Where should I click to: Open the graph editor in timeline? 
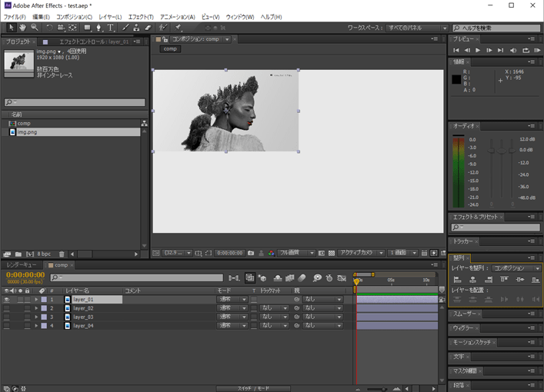pyautogui.click(x=342, y=278)
